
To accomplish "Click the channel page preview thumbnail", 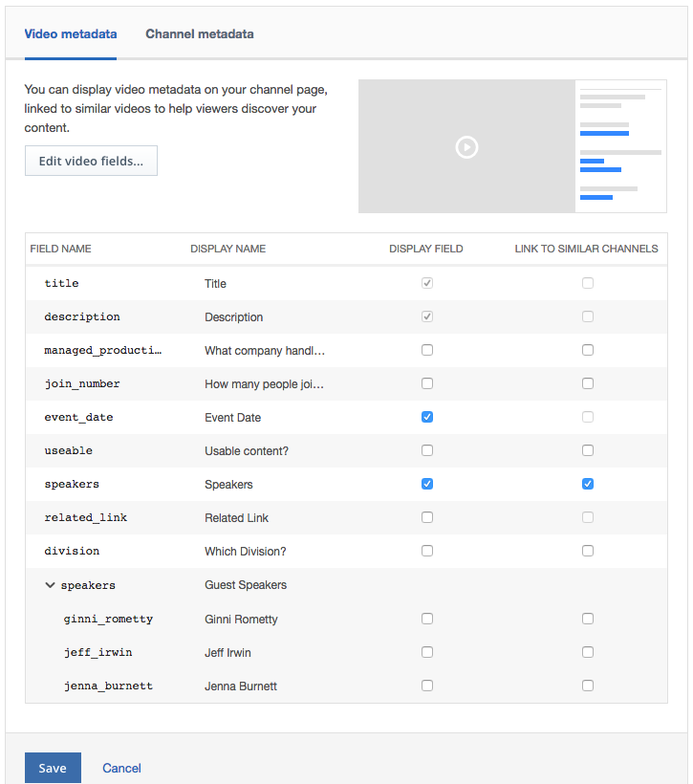I will 512,146.
